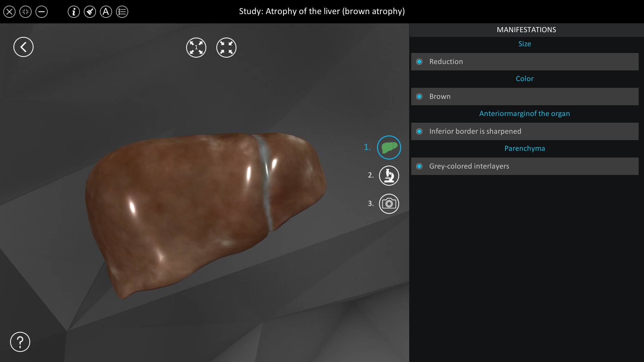Open help with the question mark button
This screenshot has width=644, height=362.
click(20, 342)
